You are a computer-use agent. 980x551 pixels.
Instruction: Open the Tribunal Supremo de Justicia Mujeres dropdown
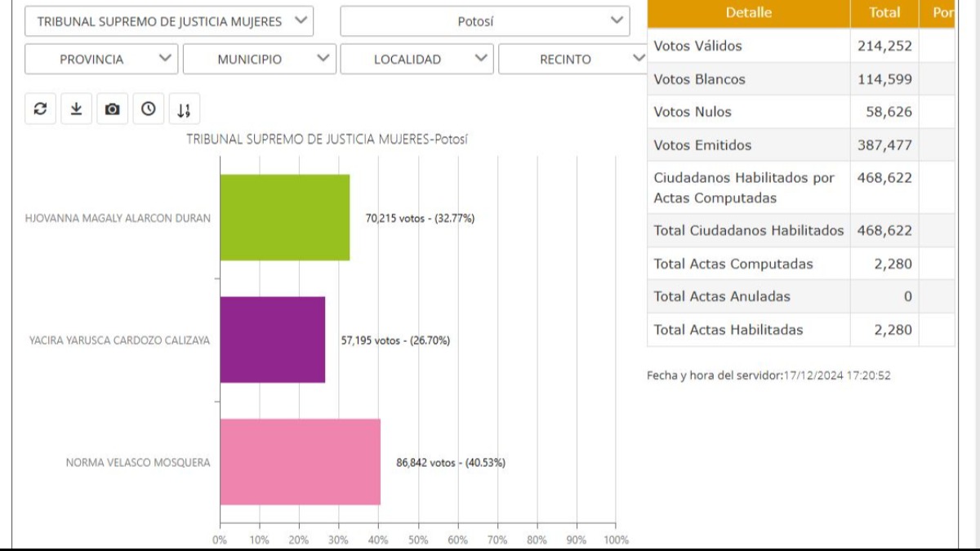click(169, 21)
